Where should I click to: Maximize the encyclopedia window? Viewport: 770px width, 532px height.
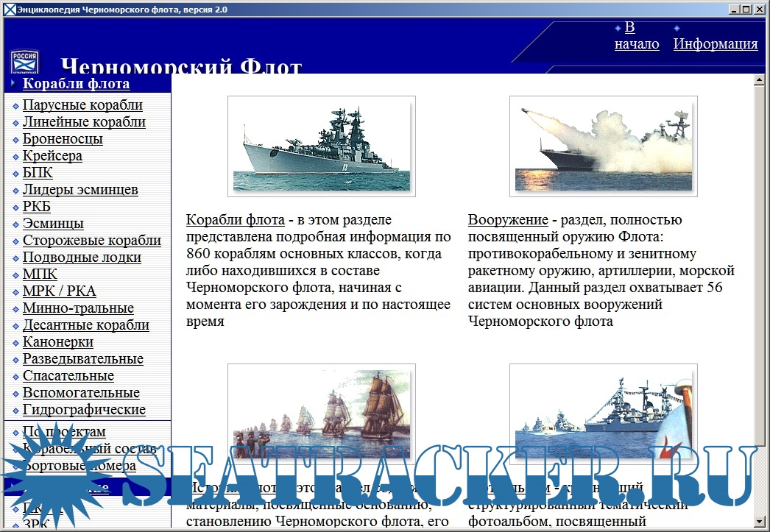pyautogui.click(x=746, y=9)
